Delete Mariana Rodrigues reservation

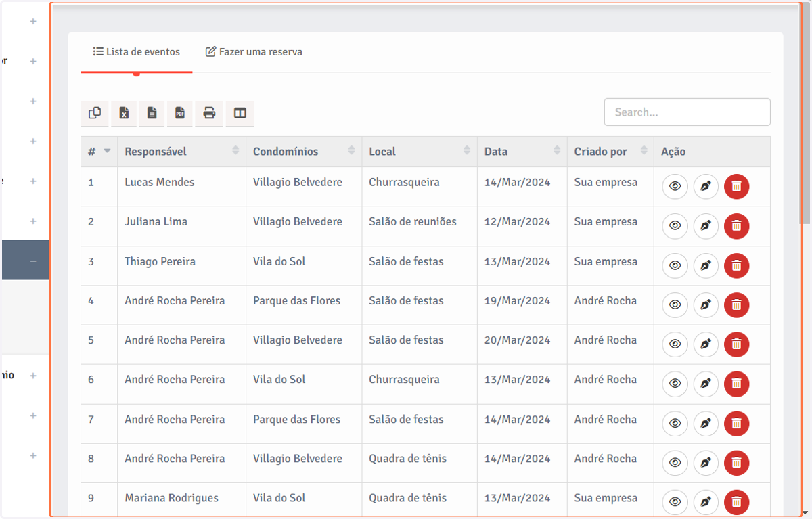pos(737,502)
